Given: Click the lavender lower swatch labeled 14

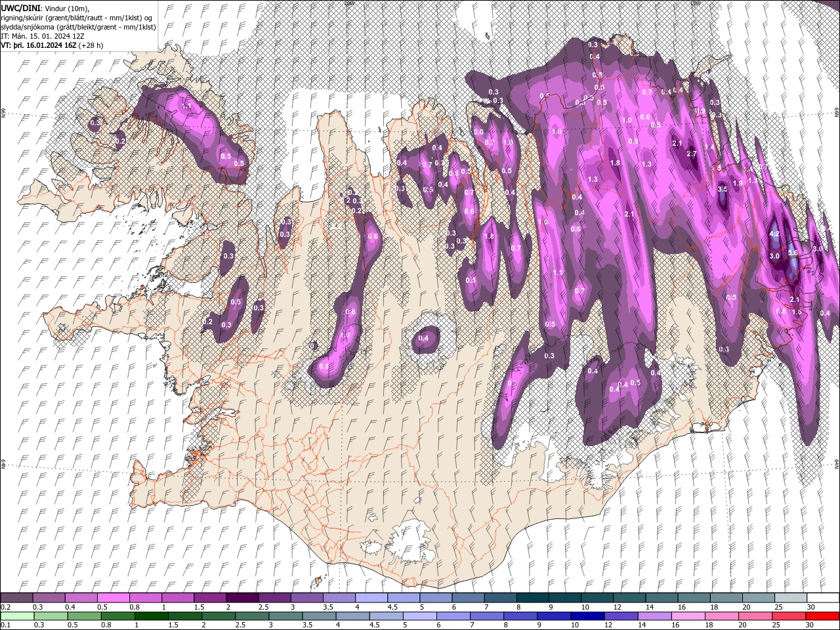Looking at the screenshot, I should pyautogui.click(x=654, y=616).
